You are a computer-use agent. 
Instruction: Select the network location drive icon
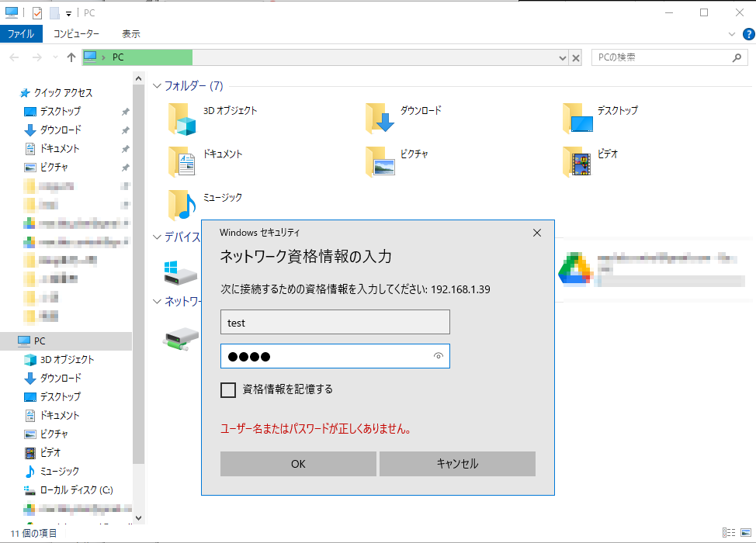click(181, 339)
